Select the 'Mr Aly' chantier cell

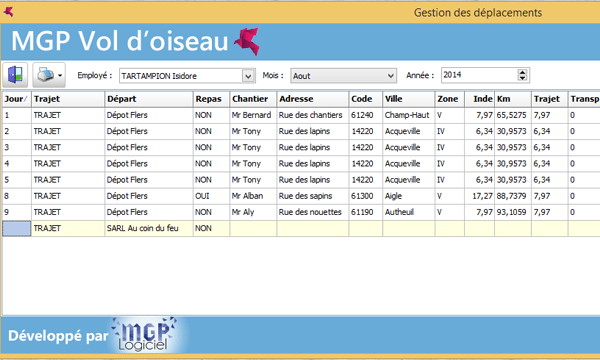pos(253,212)
